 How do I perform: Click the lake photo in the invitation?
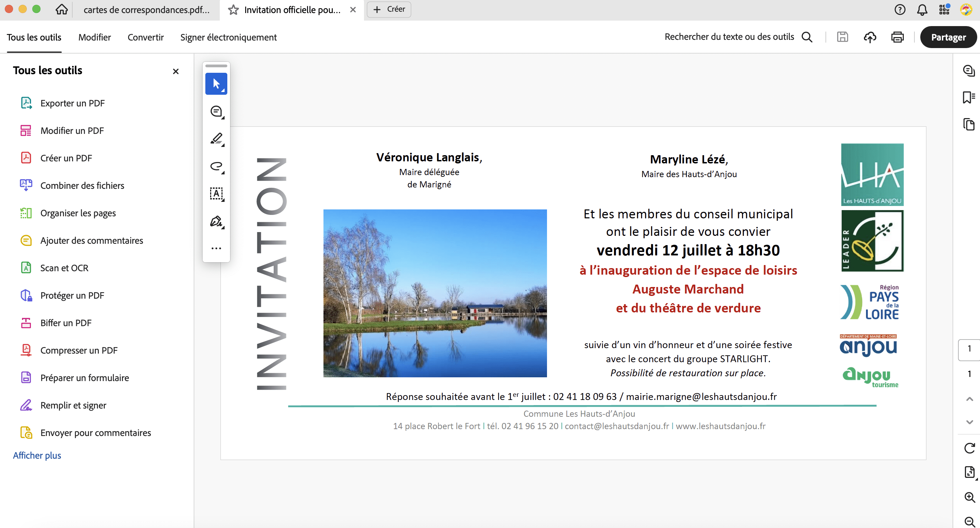(x=435, y=293)
